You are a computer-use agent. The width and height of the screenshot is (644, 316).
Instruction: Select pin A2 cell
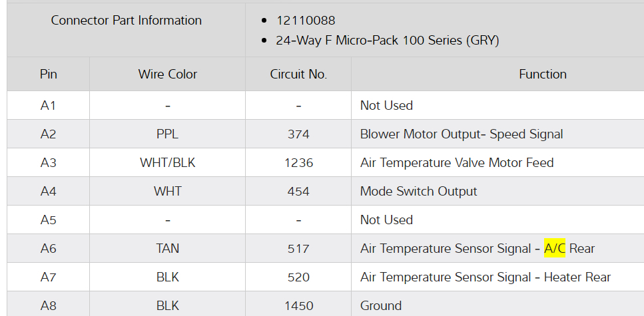point(49,134)
